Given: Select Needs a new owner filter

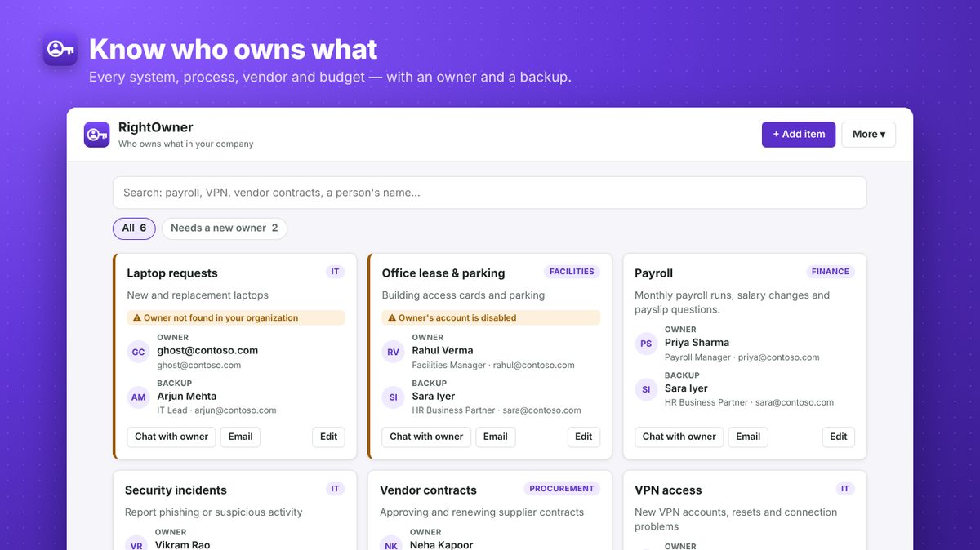Looking at the screenshot, I should 224,228.
